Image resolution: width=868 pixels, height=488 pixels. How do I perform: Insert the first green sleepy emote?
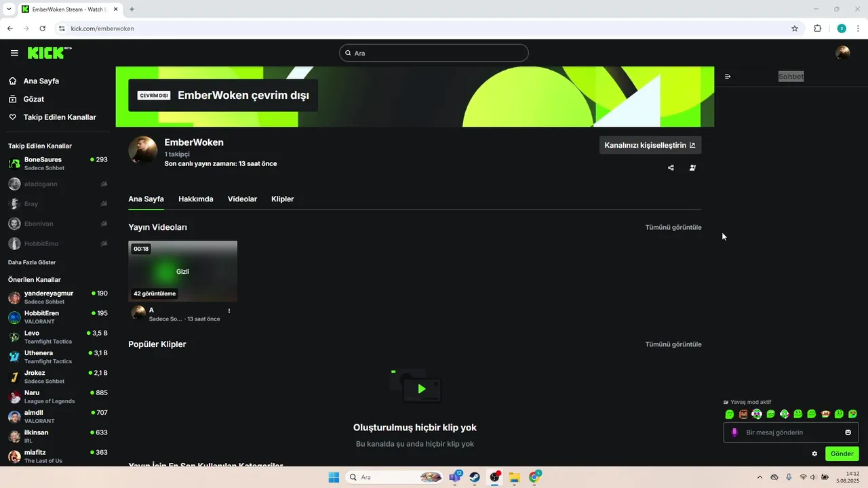pos(730,414)
